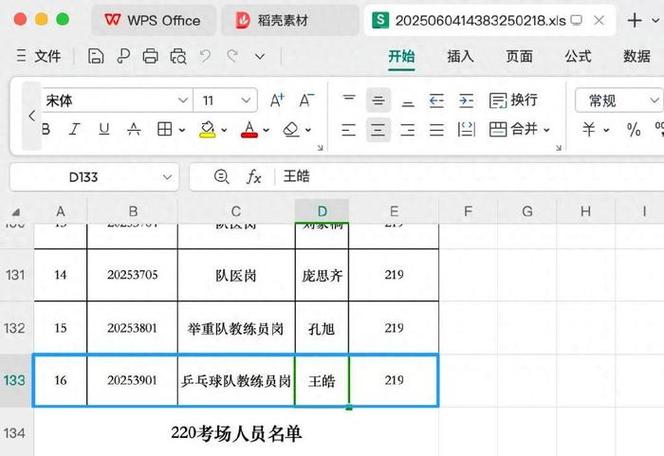The image size is (664, 456).
Task: Expand the 合并 dropdown arrow
Action: (547, 130)
